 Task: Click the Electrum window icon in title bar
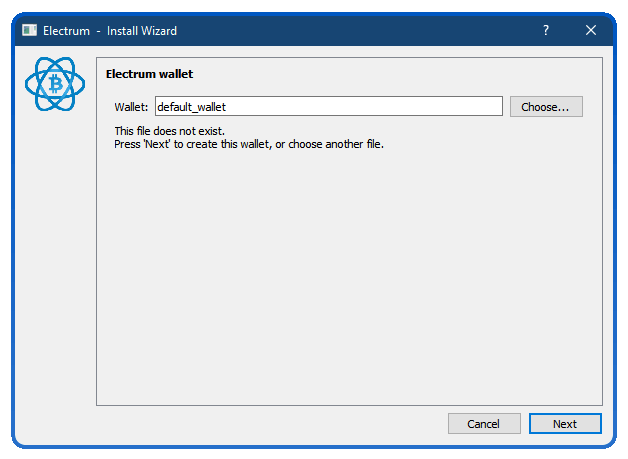coord(29,30)
